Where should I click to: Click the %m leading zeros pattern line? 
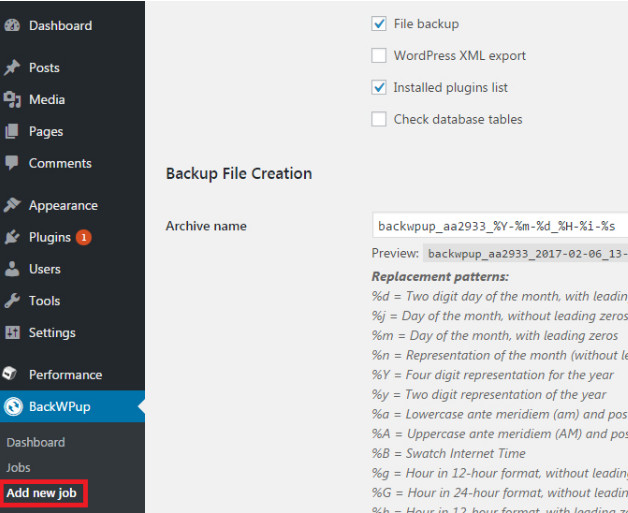(495, 335)
